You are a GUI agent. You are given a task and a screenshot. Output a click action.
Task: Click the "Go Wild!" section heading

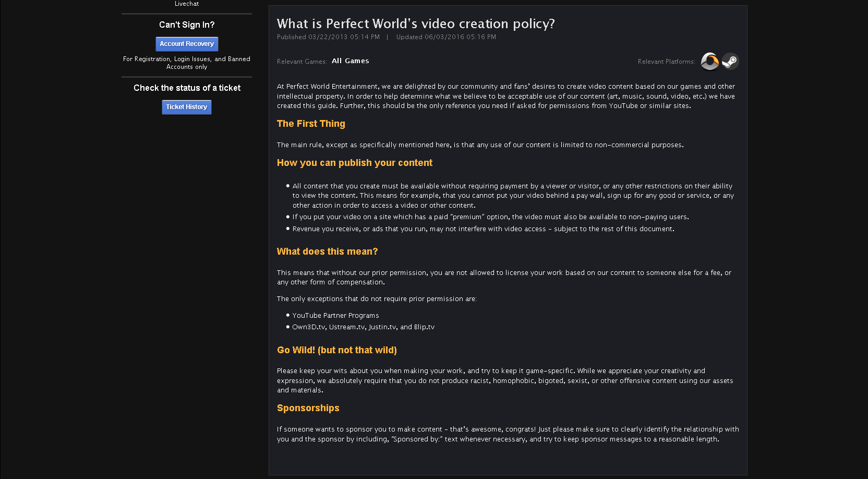point(337,350)
